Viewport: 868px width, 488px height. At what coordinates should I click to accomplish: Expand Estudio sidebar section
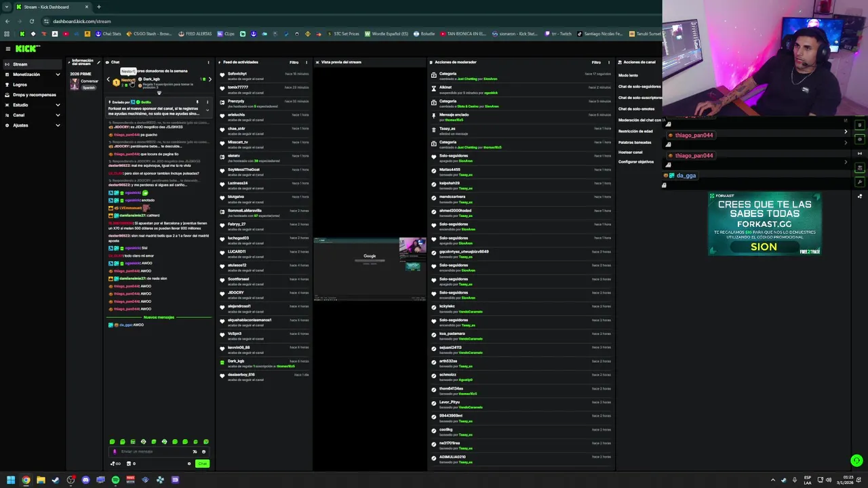[x=33, y=105]
